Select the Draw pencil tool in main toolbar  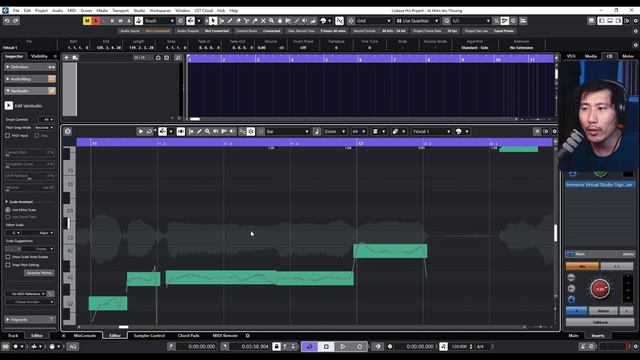[x=230, y=21]
